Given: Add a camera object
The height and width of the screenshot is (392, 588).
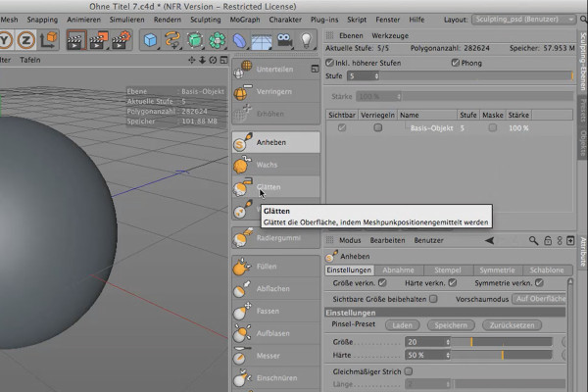Looking at the screenshot, I should [x=284, y=40].
